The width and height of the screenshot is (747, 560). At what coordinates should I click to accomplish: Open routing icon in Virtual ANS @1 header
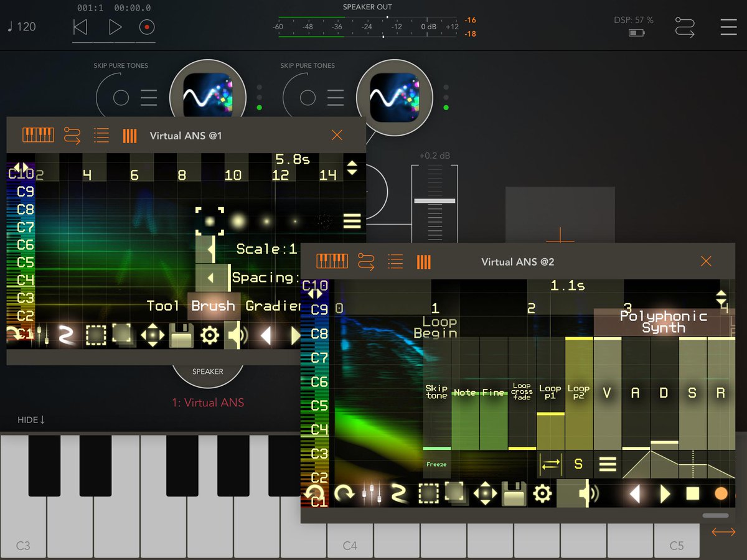pyautogui.click(x=72, y=135)
